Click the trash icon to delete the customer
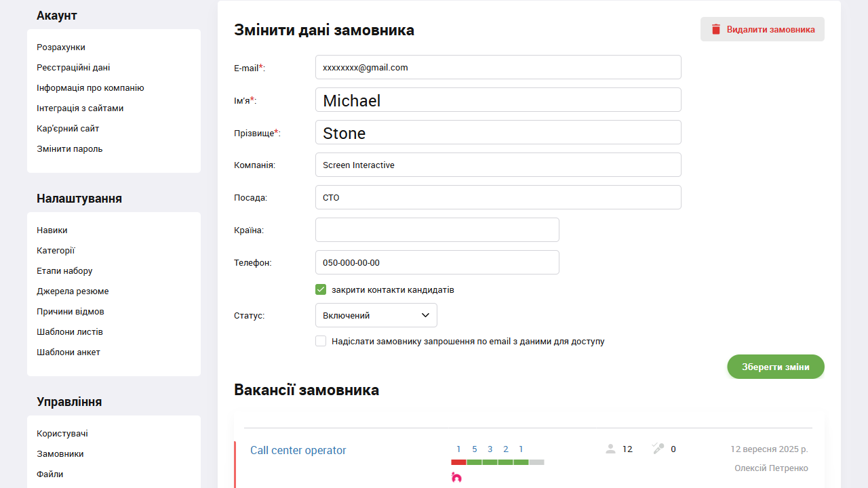The width and height of the screenshot is (868, 488). [x=715, y=29]
